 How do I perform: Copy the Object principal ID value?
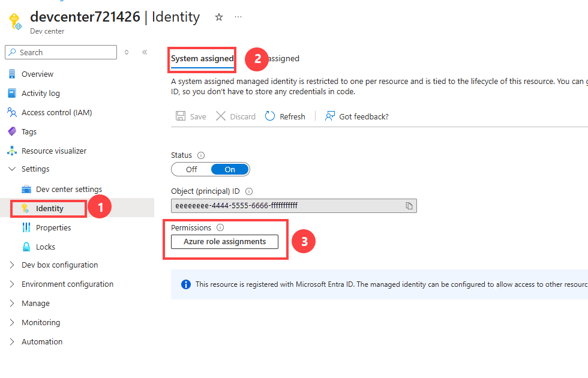(x=409, y=205)
